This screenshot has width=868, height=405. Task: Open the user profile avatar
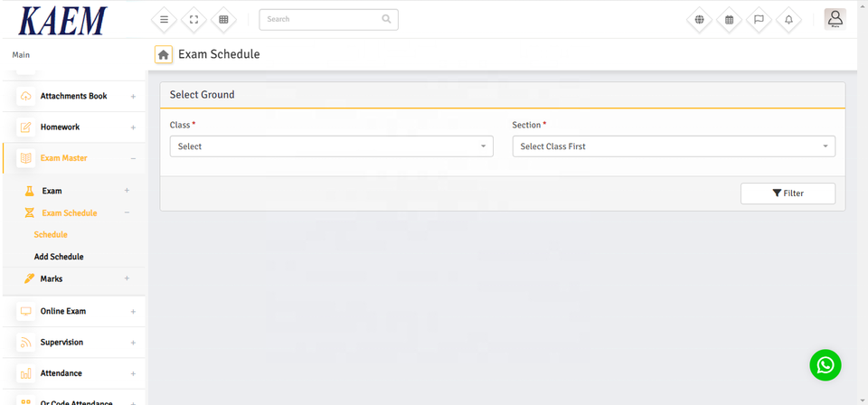coord(835,19)
